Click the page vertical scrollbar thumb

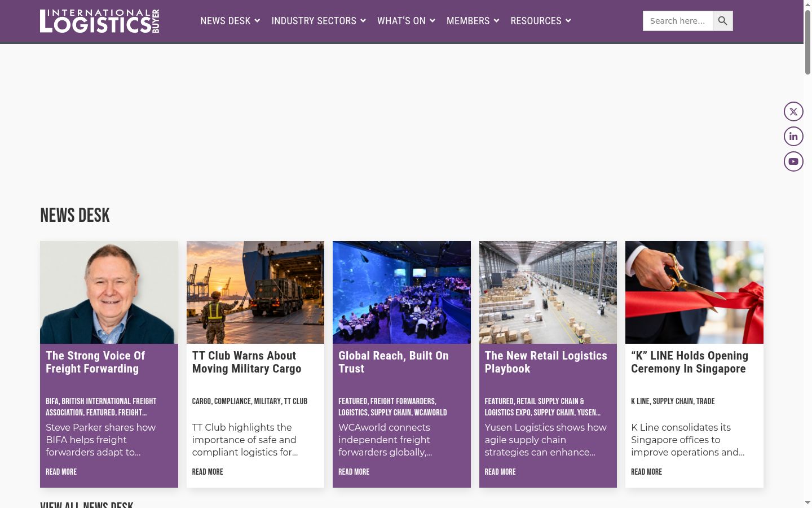point(807,41)
